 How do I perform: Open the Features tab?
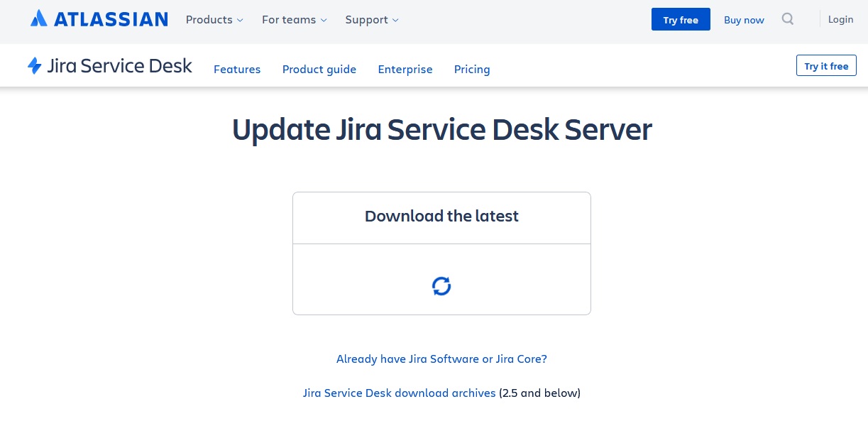[237, 69]
